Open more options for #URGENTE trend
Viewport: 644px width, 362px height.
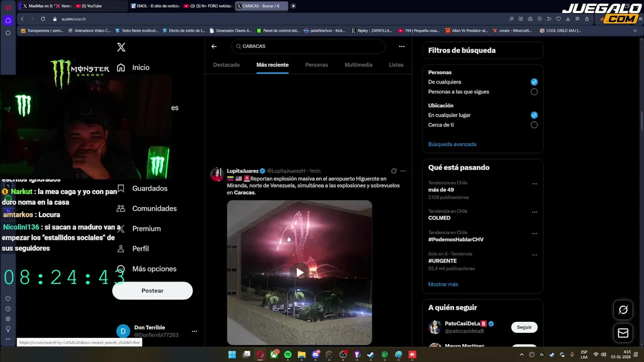pos(534,255)
